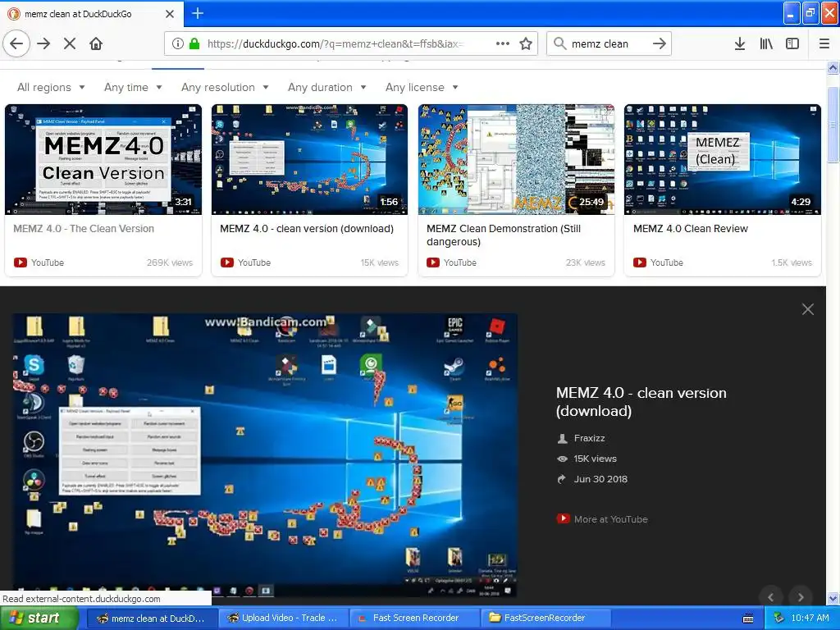Switch to Upload Video taskbar window
The image size is (840, 630).
click(x=283, y=619)
